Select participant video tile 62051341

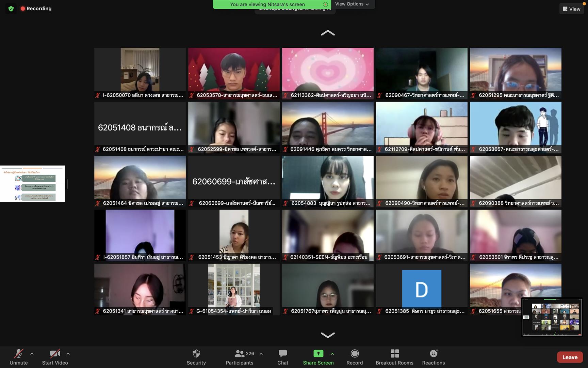coord(140,289)
